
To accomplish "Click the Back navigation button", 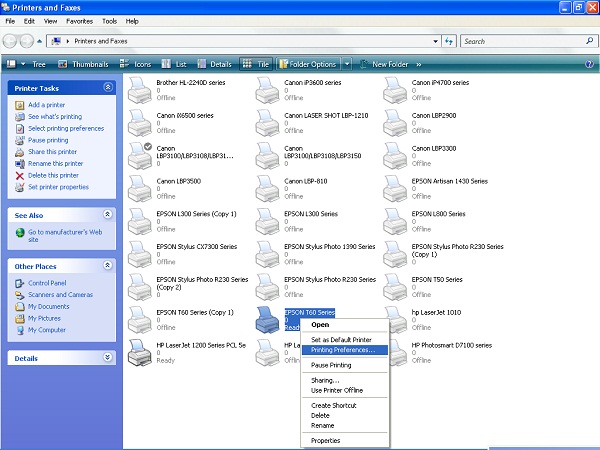I will [10, 41].
